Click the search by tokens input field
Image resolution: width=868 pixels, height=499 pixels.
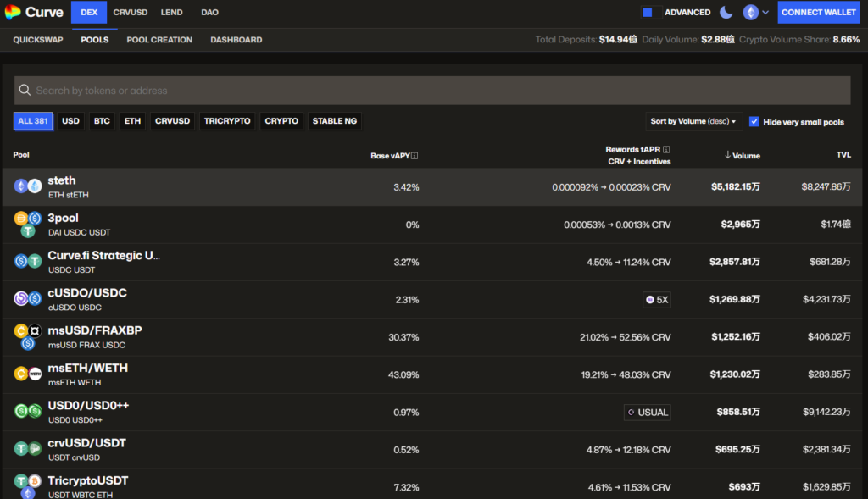(432, 90)
